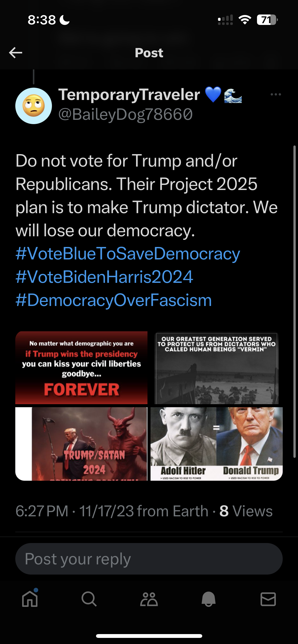The height and width of the screenshot is (644, 298).
Task: Open the red FOREVER civil liberties image
Action: point(81,368)
